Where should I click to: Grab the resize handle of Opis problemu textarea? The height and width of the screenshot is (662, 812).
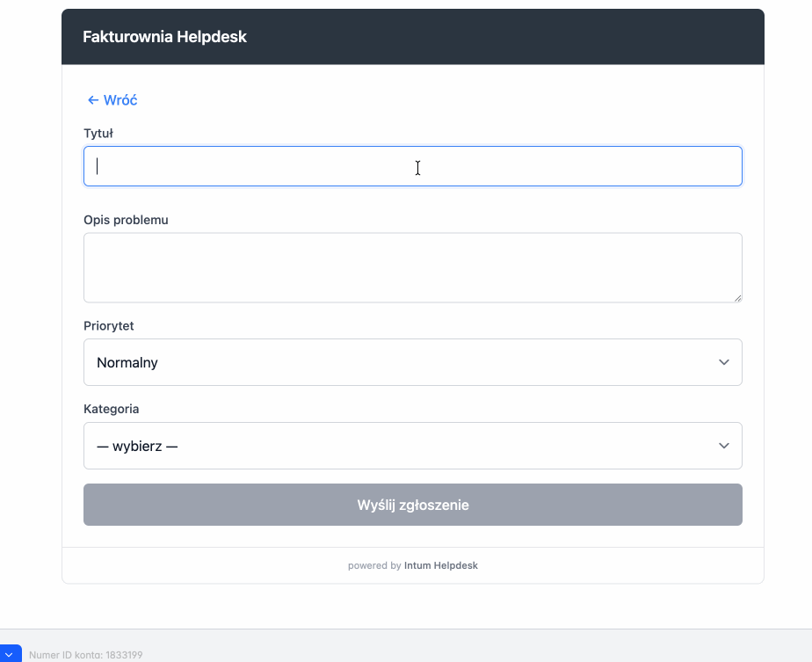[x=737, y=298]
